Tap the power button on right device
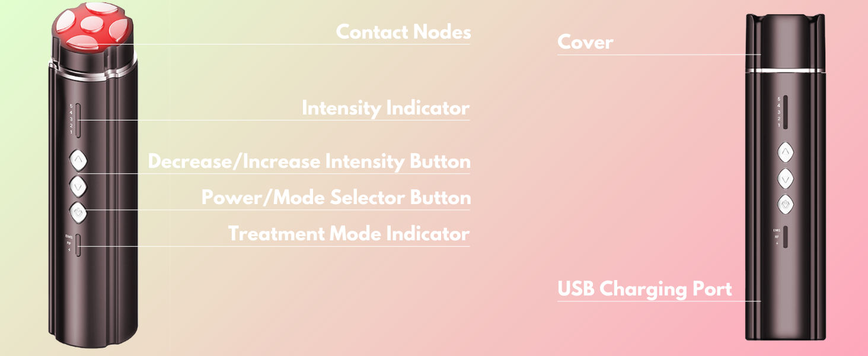This screenshot has width=868, height=356. [x=786, y=205]
